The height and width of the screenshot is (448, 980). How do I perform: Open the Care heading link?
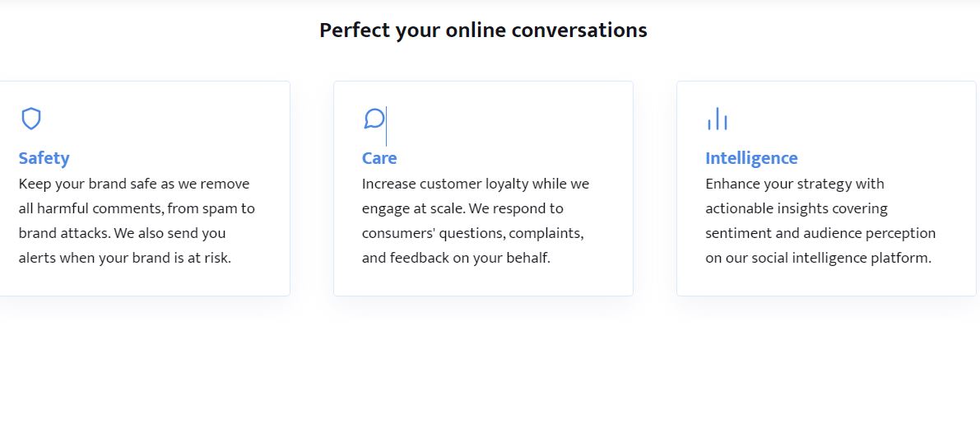pos(379,158)
